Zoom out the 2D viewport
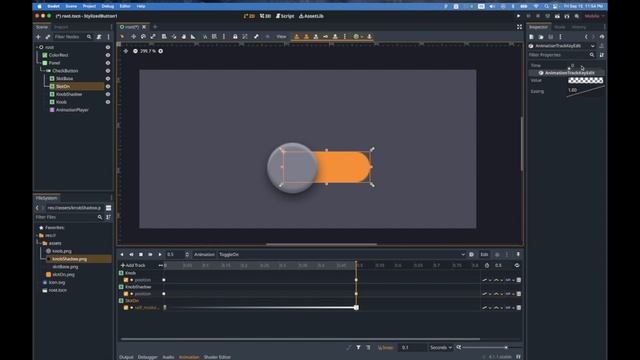 point(136,51)
